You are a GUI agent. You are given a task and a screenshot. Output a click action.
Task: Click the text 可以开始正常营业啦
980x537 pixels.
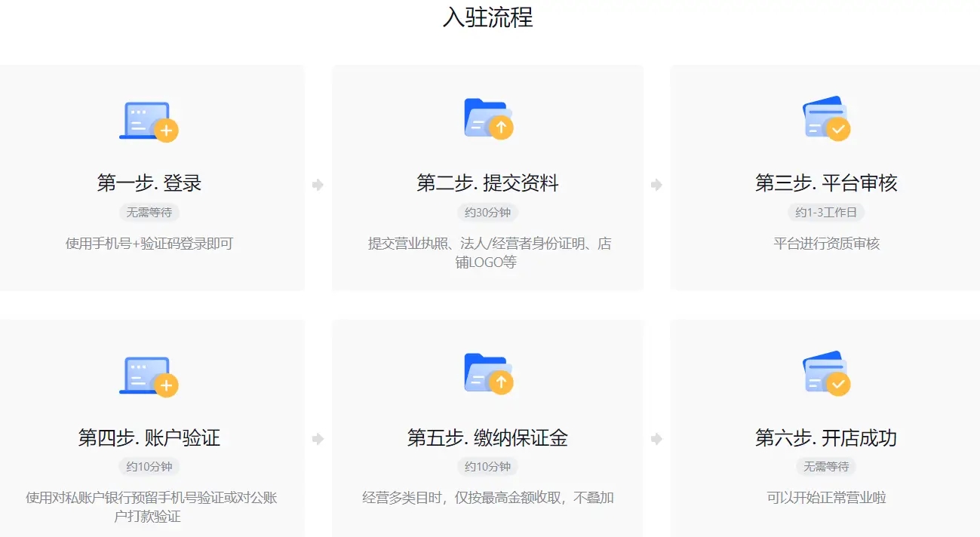pyautogui.click(x=826, y=498)
